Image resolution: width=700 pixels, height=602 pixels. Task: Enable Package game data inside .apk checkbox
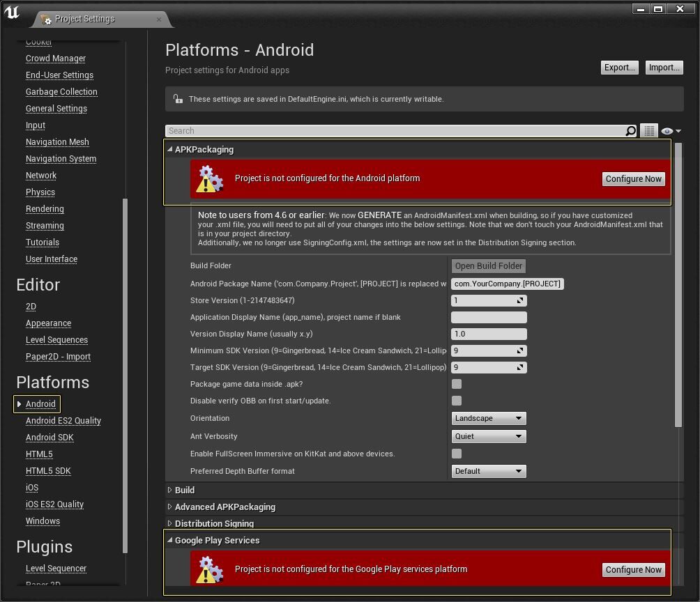[457, 384]
